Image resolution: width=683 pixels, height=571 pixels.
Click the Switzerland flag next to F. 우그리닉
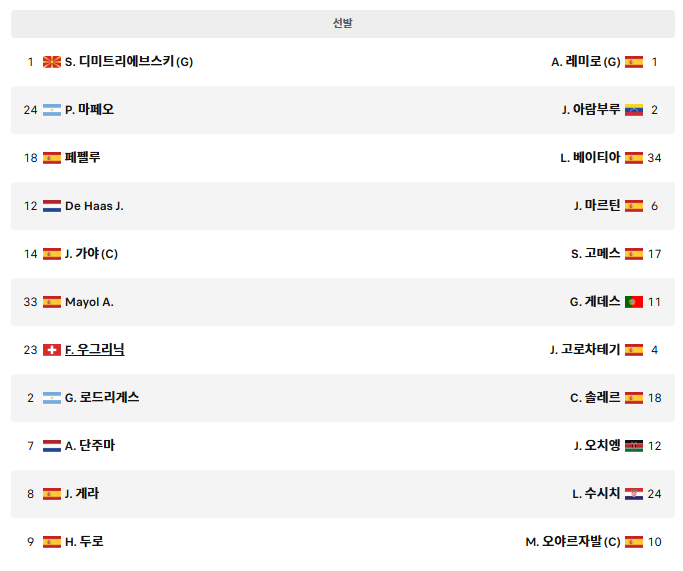click(x=52, y=350)
